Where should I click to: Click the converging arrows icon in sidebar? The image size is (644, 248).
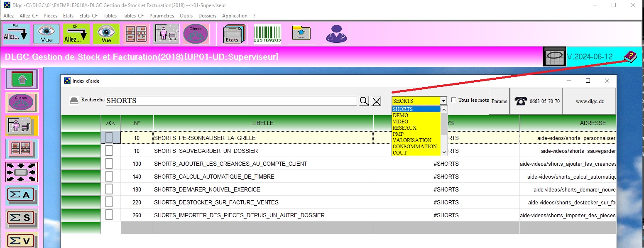[x=22, y=172]
